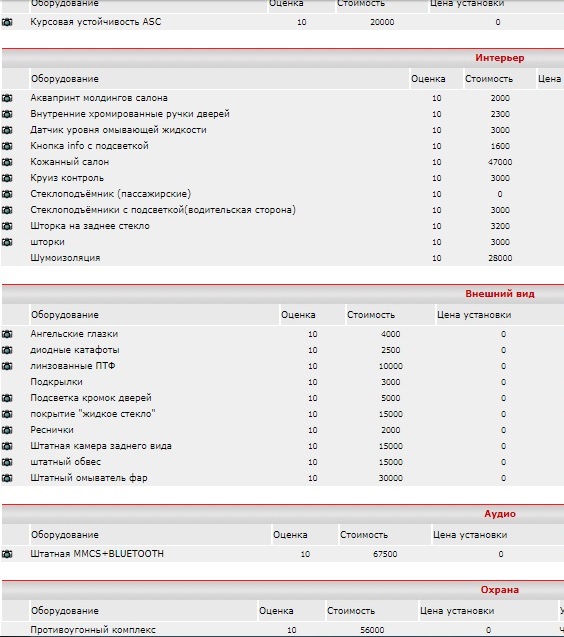Open photo icon for Кнопка info с подсветкой
Viewport: 564px width, 637px height.
(7, 146)
